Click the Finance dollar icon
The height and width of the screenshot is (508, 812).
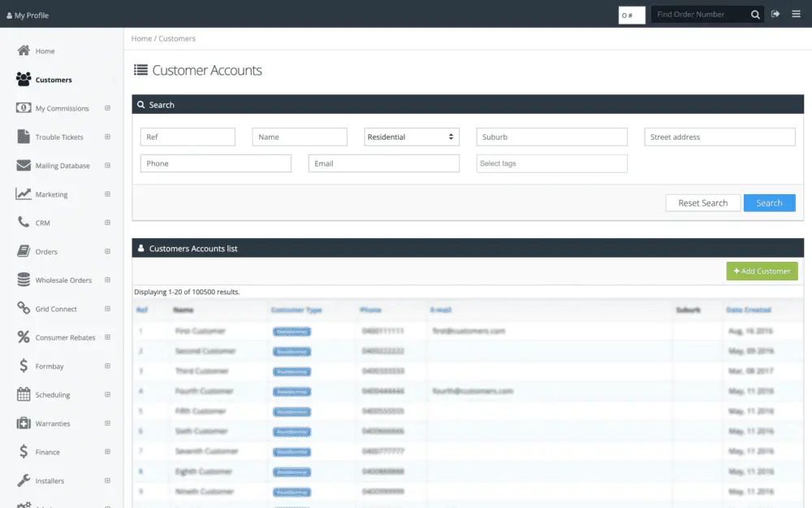coord(24,451)
